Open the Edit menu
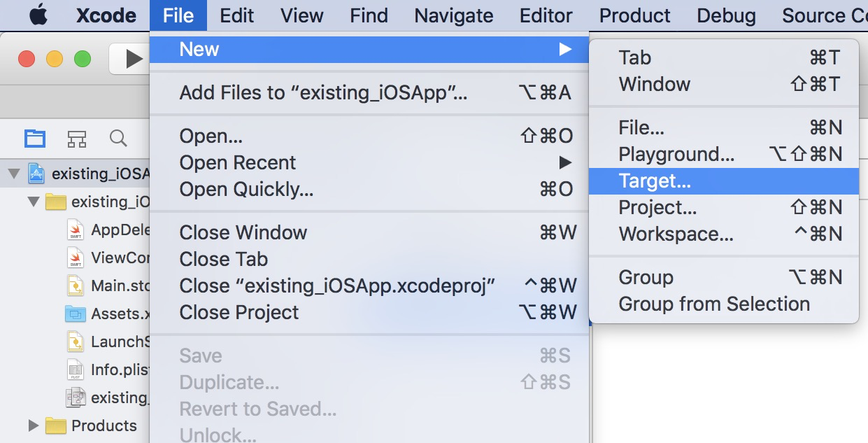The image size is (868, 443). click(x=236, y=15)
